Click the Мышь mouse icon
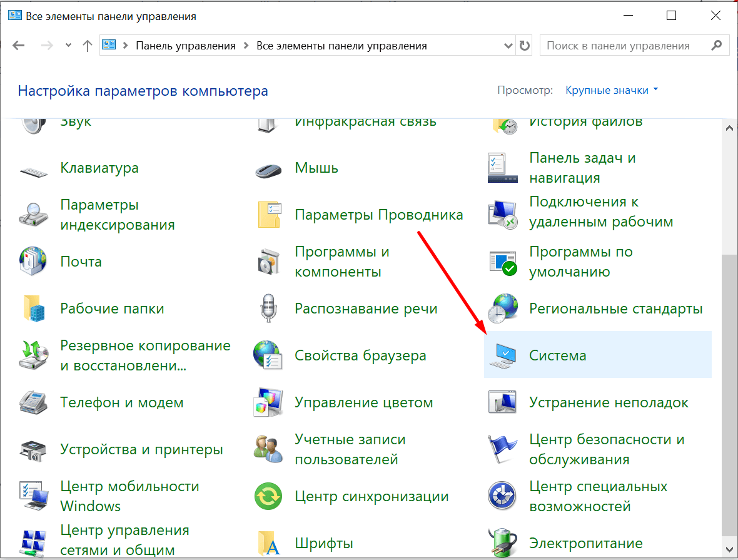738x560 pixels. point(268,170)
